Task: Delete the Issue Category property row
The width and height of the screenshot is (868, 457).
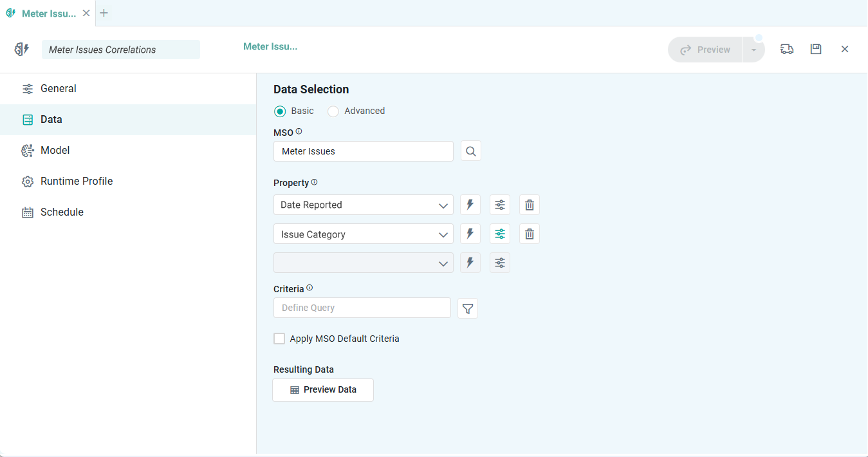Action: tap(530, 234)
